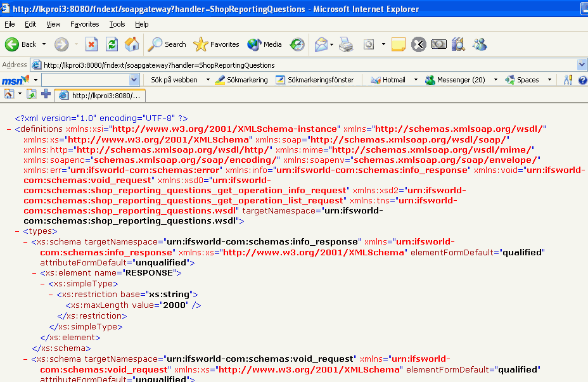Open the Tools menu

[117, 24]
